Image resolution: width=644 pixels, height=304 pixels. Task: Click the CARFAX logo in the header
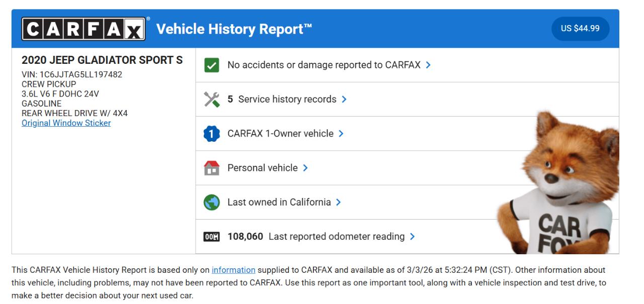[x=84, y=29]
